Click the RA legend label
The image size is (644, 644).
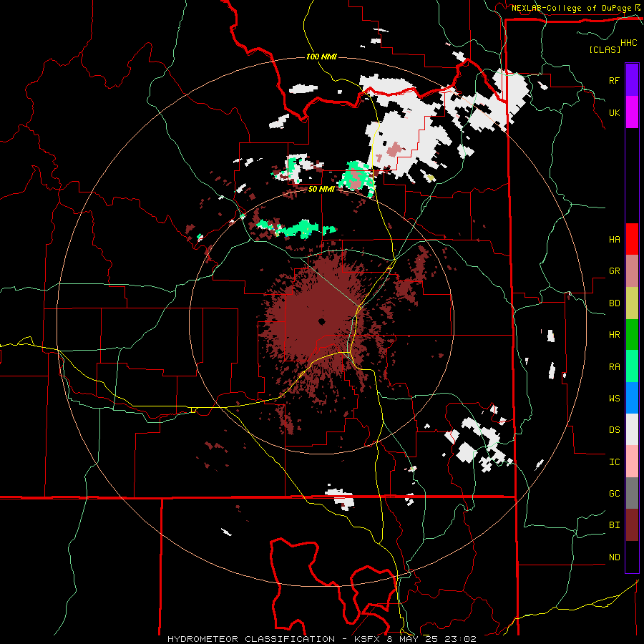pyautogui.click(x=614, y=367)
